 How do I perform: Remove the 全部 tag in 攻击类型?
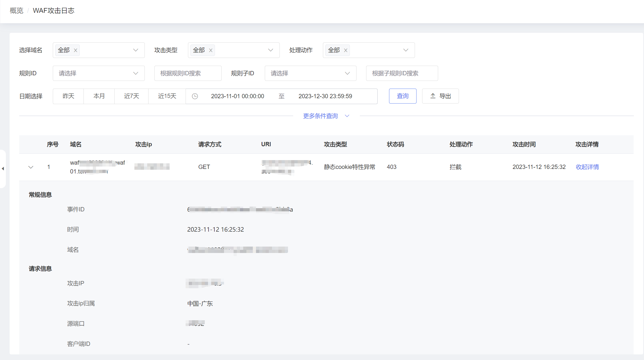pos(211,50)
